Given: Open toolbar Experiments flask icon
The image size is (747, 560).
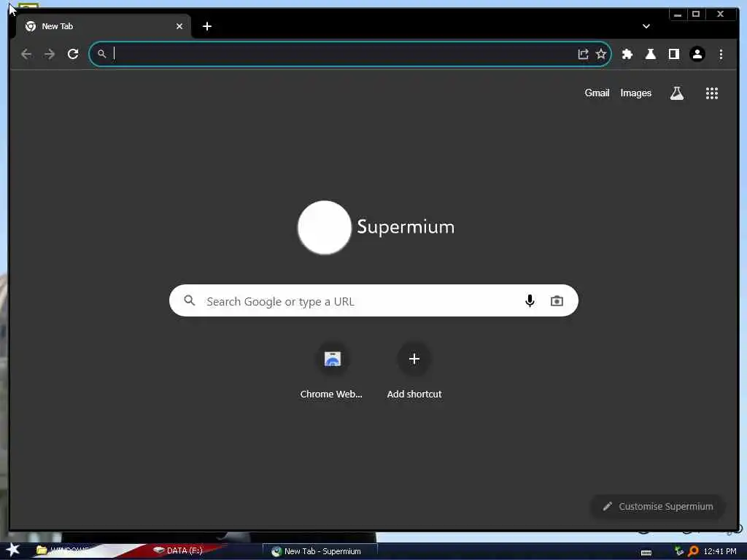Looking at the screenshot, I should click(x=650, y=54).
